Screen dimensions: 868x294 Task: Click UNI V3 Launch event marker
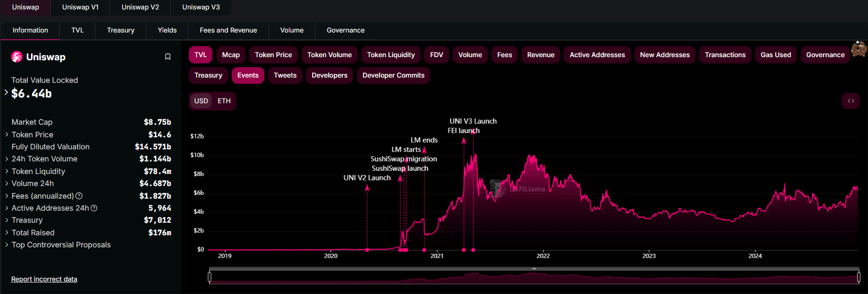tap(473, 250)
